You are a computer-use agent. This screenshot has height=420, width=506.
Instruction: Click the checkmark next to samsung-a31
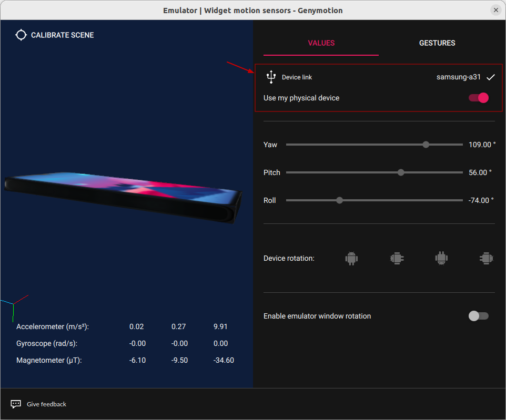(x=491, y=77)
